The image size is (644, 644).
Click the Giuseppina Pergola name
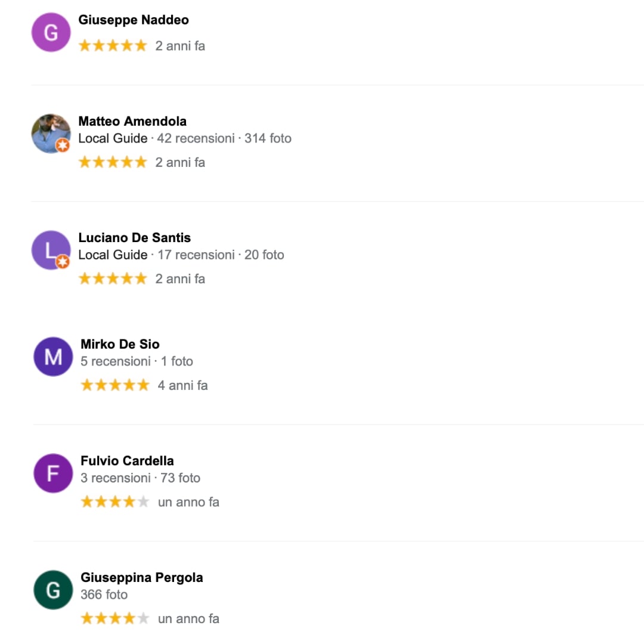pyautogui.click(x=142, y=577)
